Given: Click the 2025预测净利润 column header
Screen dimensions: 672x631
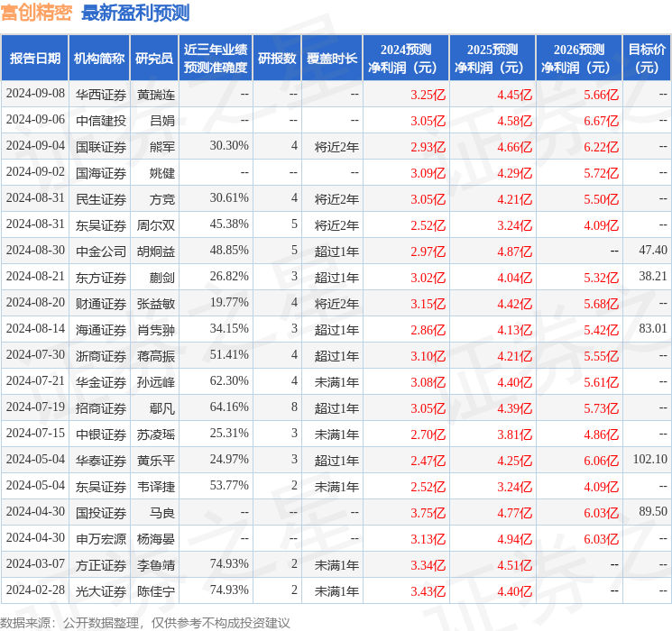Looking at the screenshot, I should pos(492,59).
